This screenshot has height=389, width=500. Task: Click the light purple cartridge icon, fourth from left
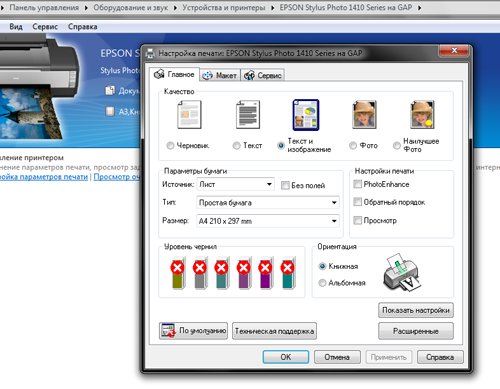244,273
